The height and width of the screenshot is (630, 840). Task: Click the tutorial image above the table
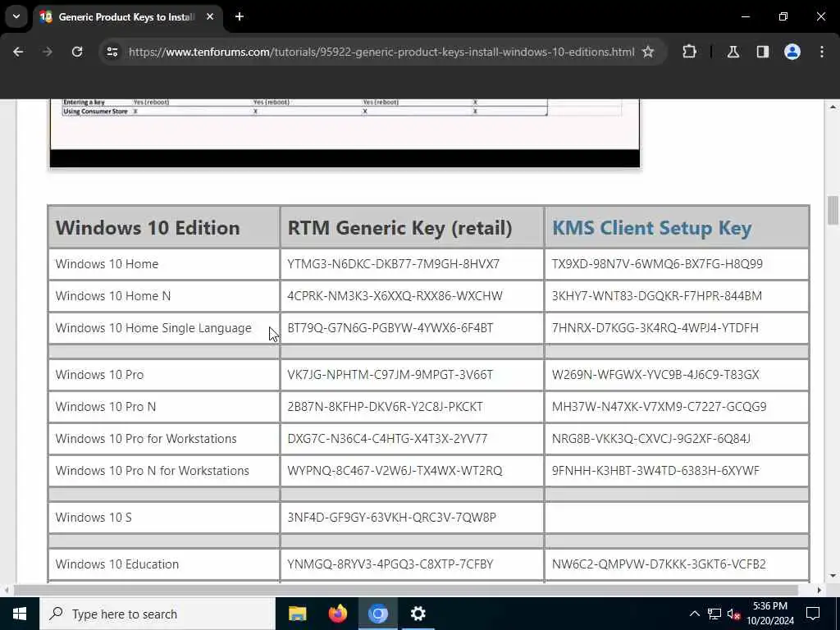tap(345, 133)
